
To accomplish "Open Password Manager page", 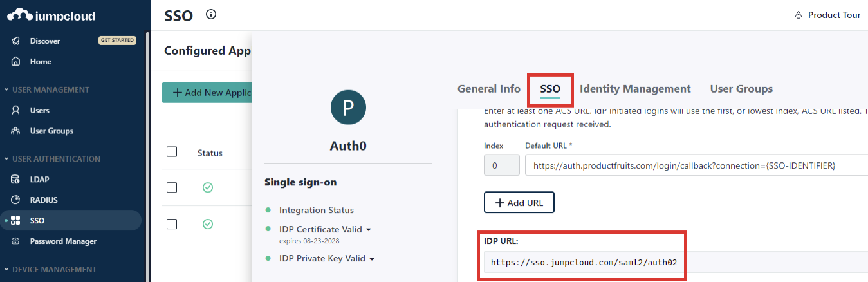I will (63, 241).
